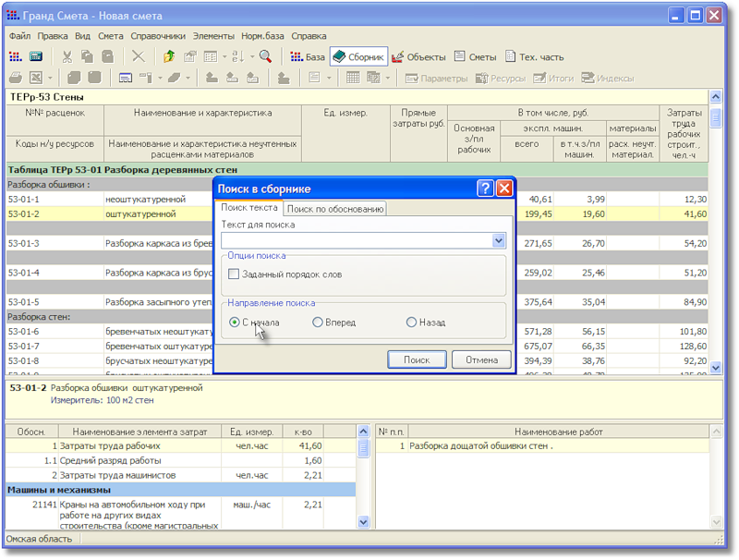Click the scissors Cut icon
This screenshot has height=560, width=739.
(x=67, y=57)
